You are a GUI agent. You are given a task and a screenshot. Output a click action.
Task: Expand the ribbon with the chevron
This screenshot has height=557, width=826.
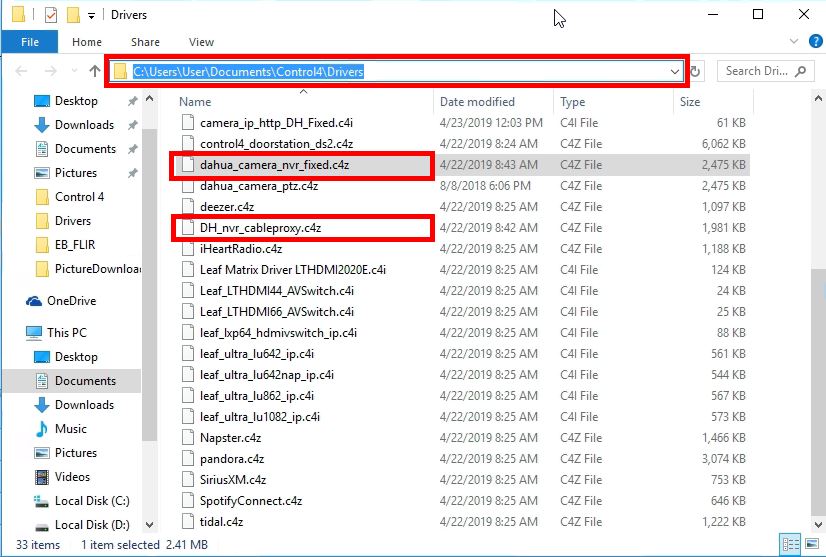pyautogui.click(x=794, y=41)
